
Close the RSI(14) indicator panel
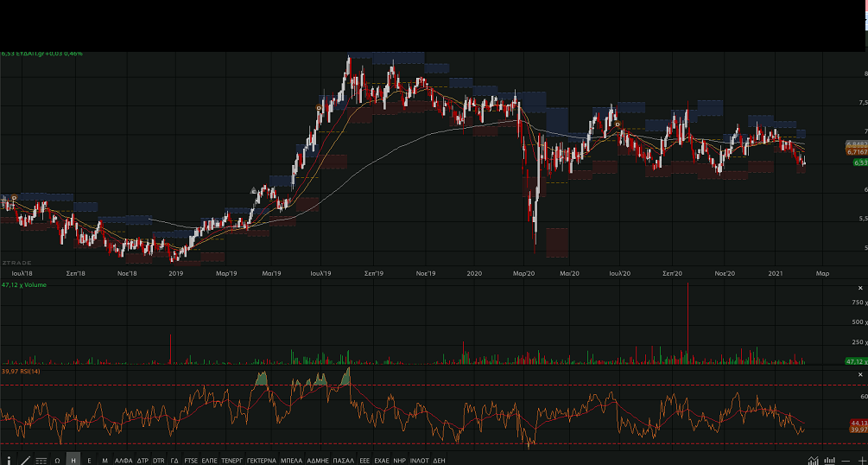(x=860, y=374)
